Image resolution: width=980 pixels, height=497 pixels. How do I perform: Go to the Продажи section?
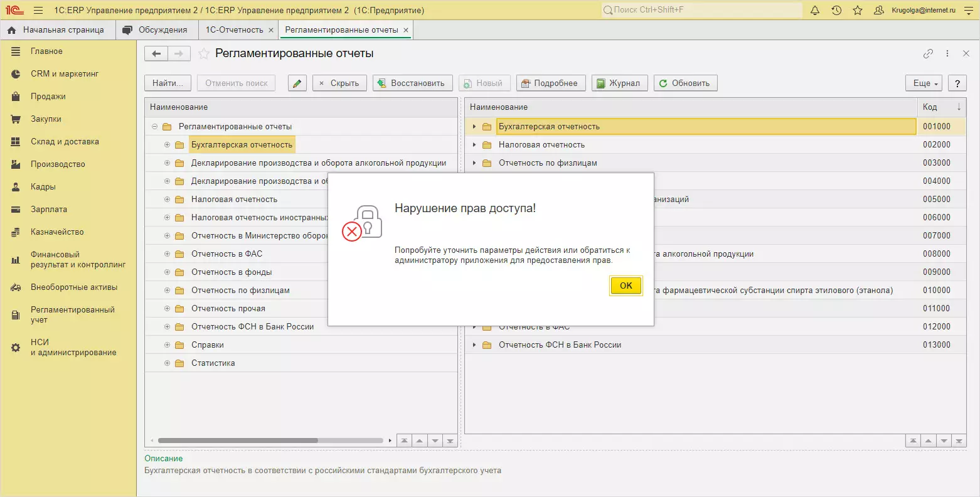click(x=68, y=97)
